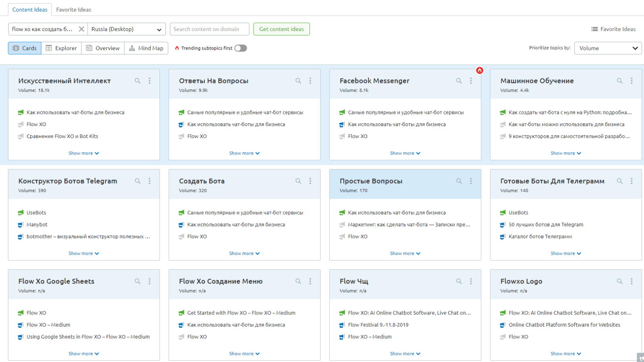The image size is (644, 362).
Task: Click search icon on Facebook Messenger card
Action: click(459, 81)
